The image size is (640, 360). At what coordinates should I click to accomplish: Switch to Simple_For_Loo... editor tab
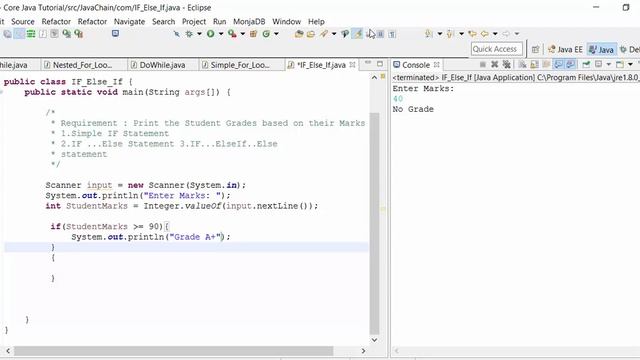[x=240, y=65]
